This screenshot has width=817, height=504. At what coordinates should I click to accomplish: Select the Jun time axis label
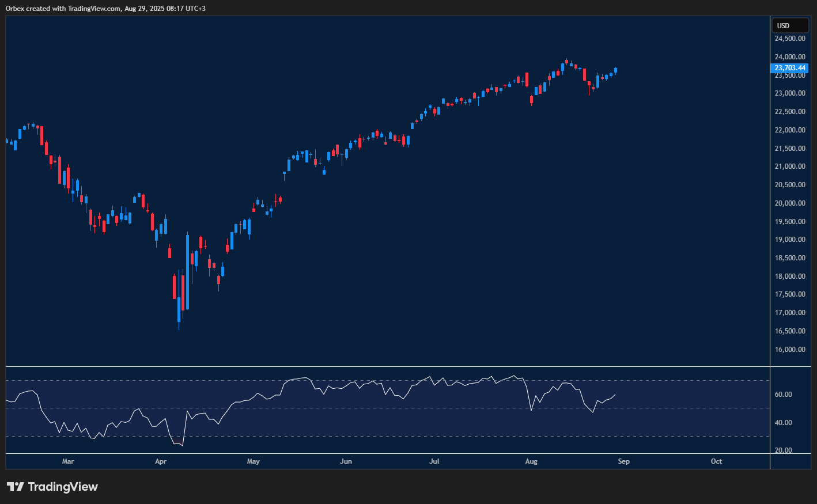(346, 461)
